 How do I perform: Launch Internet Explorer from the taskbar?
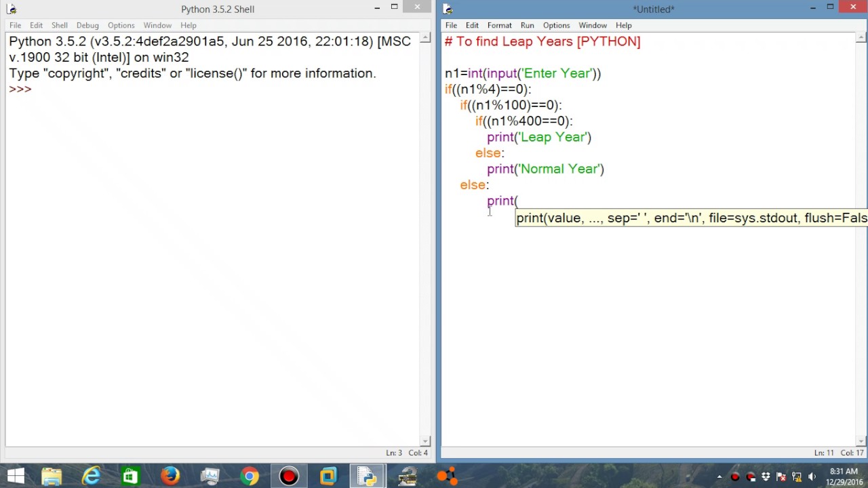(x=91, y=476)
